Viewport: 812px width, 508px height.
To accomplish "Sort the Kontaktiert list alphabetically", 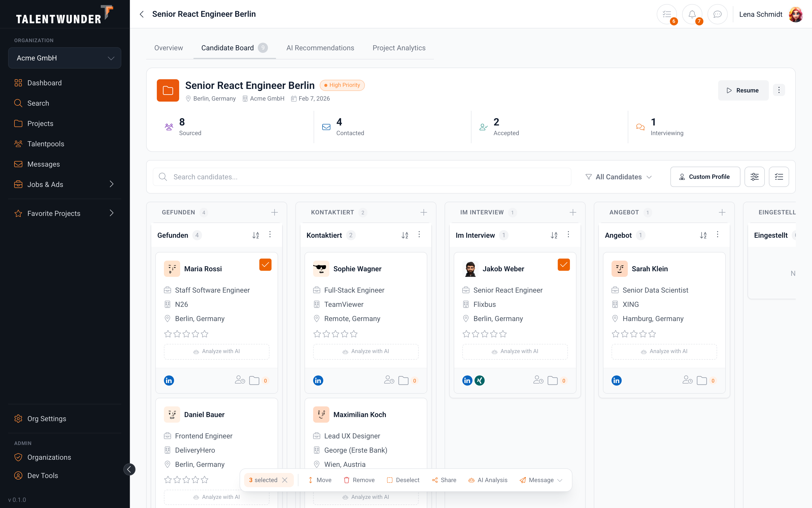I will click(405, 235).
